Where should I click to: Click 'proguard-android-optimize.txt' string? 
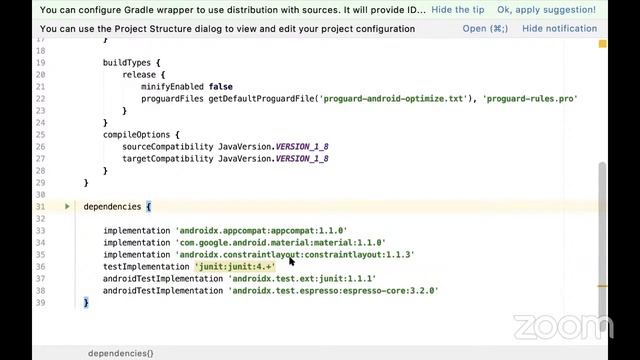point(393,99)
